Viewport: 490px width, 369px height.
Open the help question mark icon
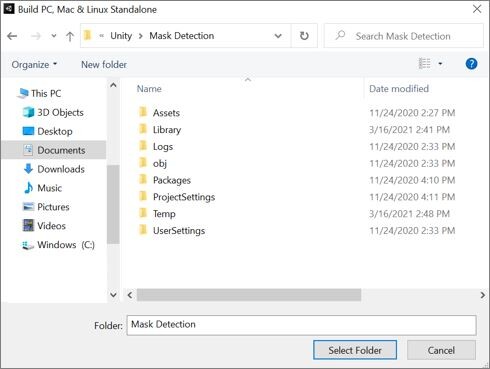coord(471,64)
